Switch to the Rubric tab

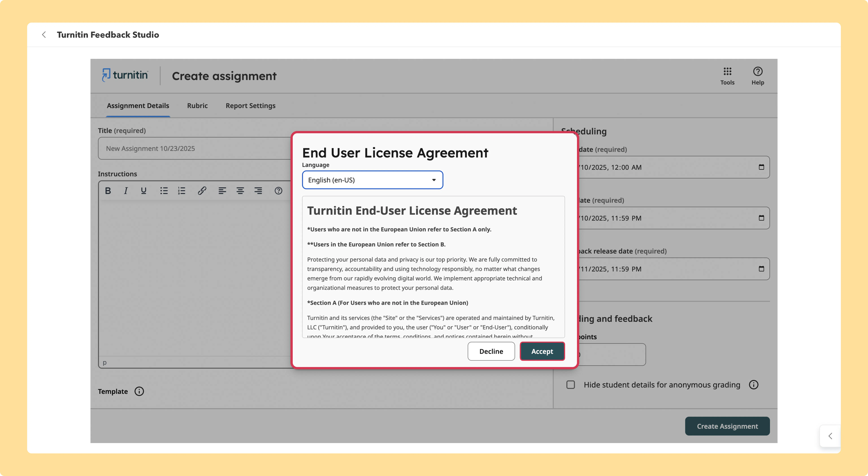pos(198,106)
